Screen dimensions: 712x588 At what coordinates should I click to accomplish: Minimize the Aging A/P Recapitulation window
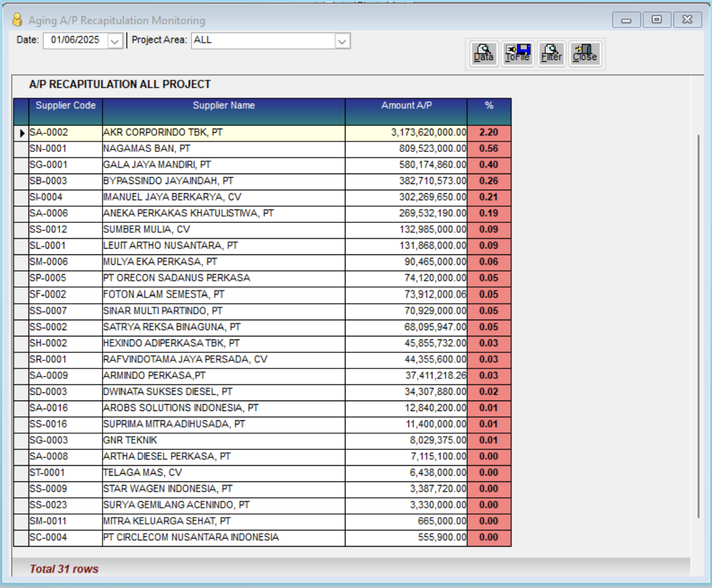tap(626, 20)
